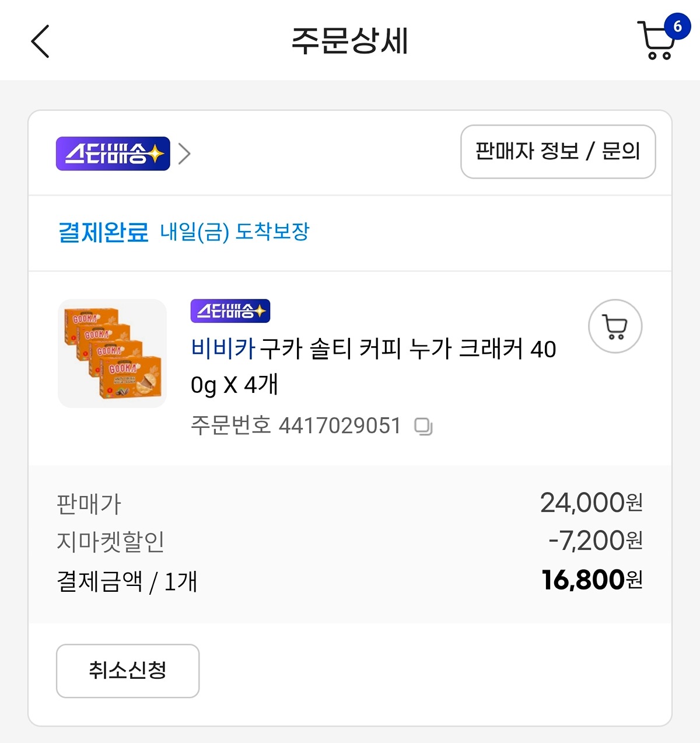This screenshot has height=743, width=700.
Task: Tap the 지마켓할인 -7,200원 discount amount
Action: 595,541
